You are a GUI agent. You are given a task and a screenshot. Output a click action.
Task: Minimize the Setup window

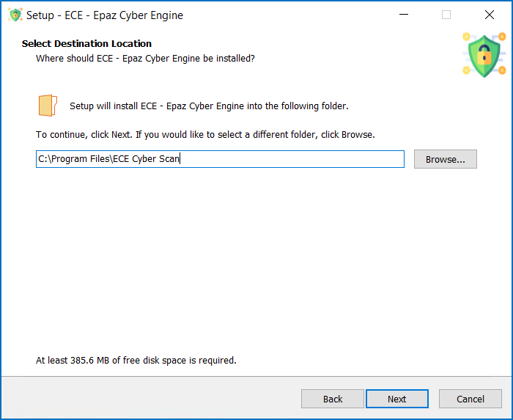tap(404, 15)
